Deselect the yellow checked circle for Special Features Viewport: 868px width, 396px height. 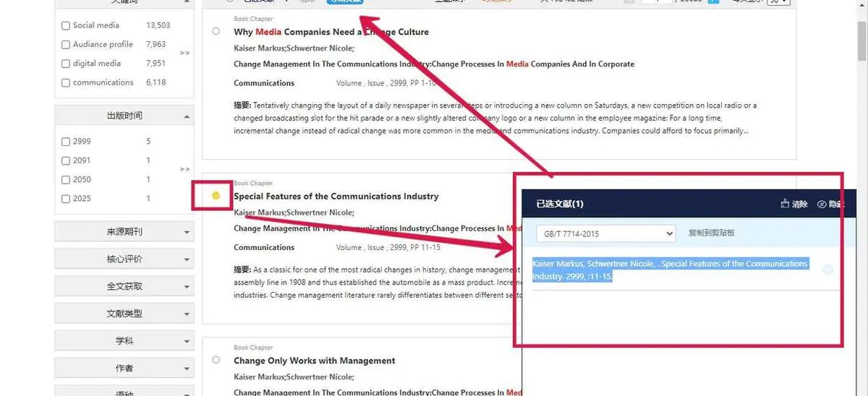point(216,195)
